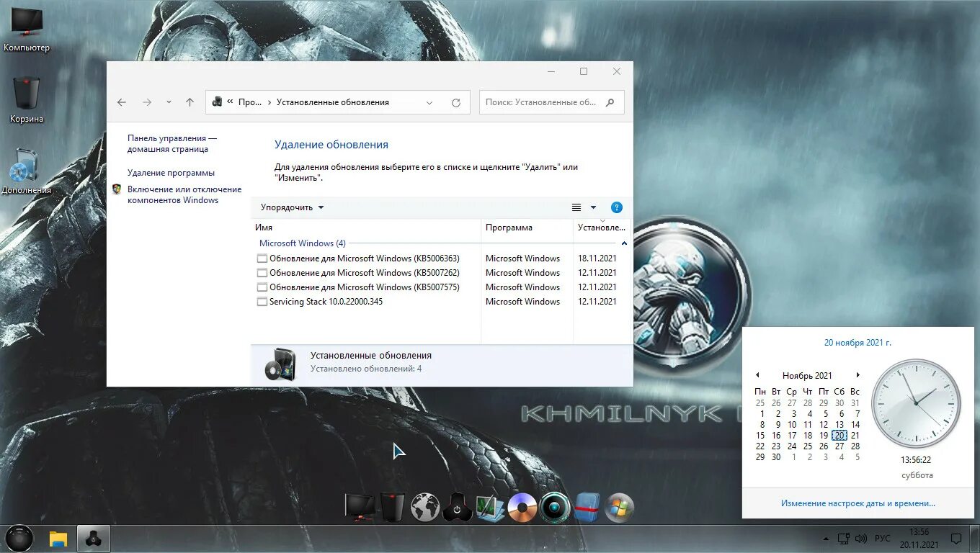Click the search magnifier icon

[x=610, y=102]
